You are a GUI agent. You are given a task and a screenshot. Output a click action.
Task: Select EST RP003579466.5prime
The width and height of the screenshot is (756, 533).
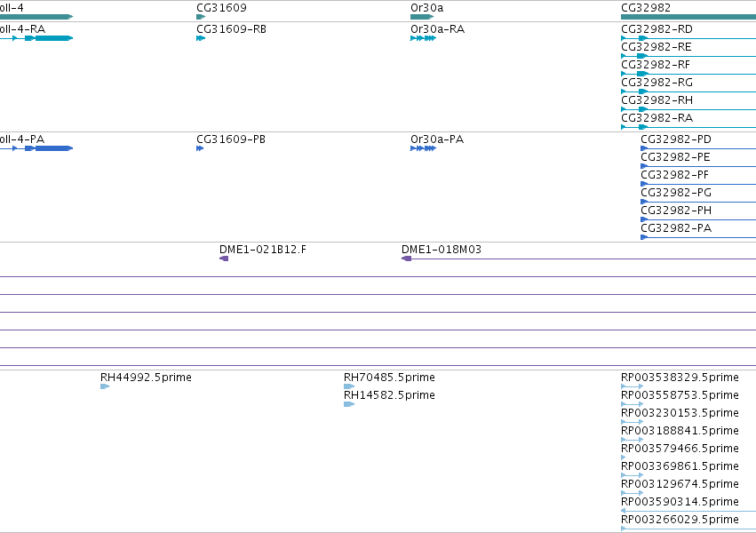[x=680, y=449]
